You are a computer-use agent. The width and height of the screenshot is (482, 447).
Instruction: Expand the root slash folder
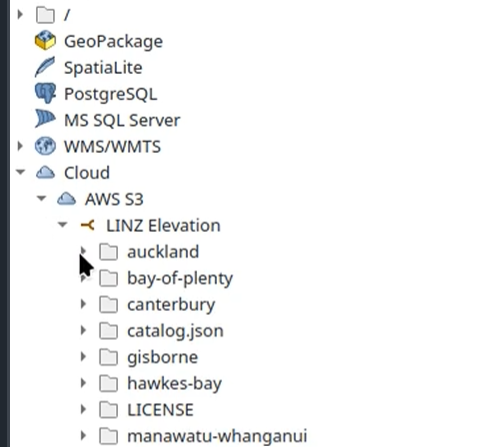click(20, 14)
